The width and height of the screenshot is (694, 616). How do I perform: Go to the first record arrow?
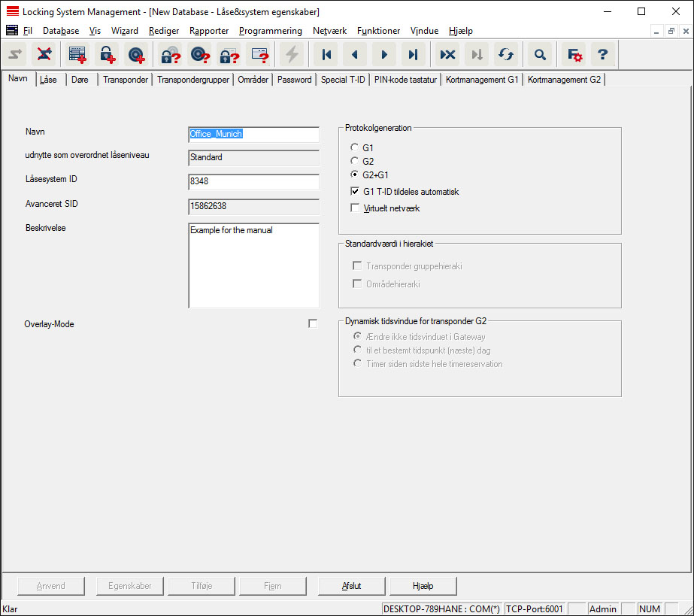pyautogui.click(x=326, y=54)
